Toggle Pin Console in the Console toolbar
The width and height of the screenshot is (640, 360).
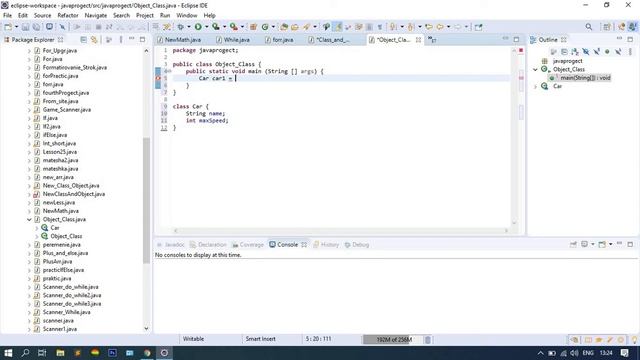pos(573,244)
